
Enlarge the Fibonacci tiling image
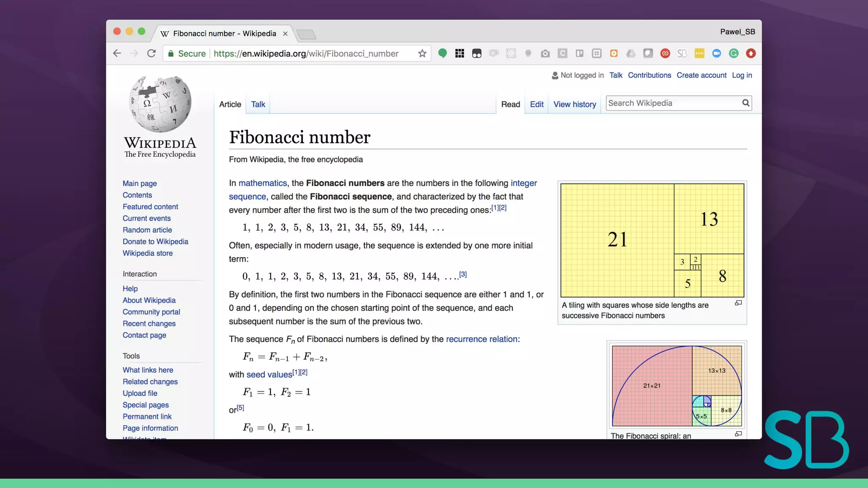pyautogui.click(x=738, y=303)
